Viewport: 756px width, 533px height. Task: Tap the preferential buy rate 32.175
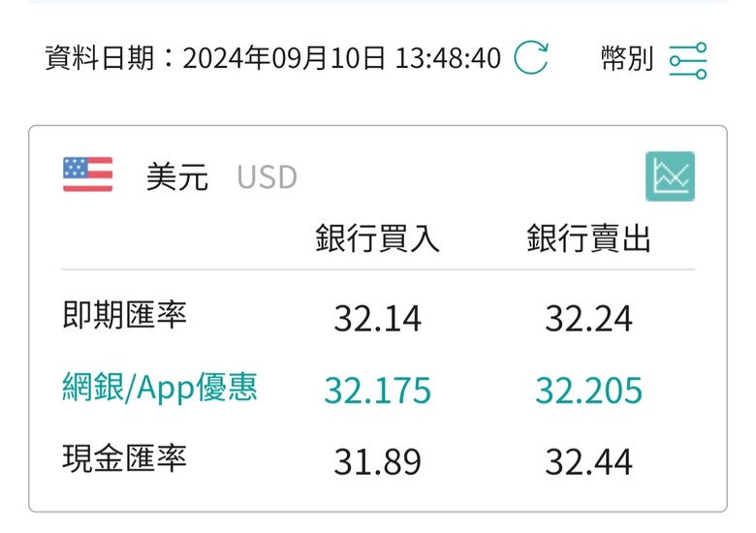378,390
